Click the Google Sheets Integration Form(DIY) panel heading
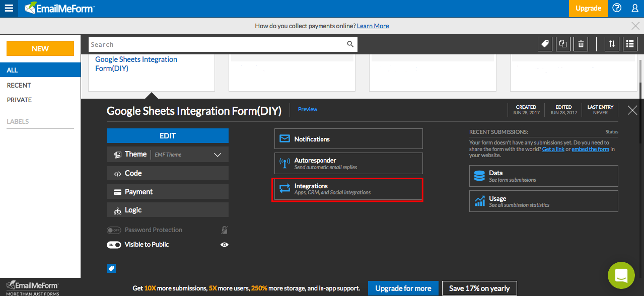Viewport: 644px width, 296px height. 194,111
